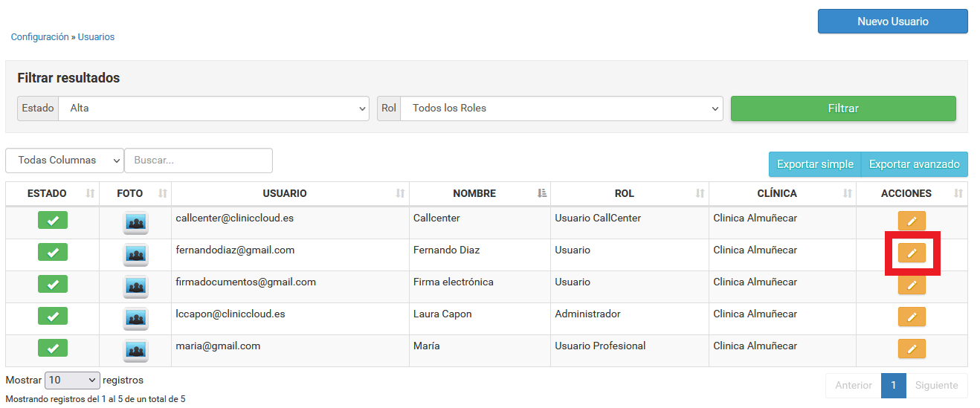Toggle the status of firmadocumentos@gmail.com
The height and width of the screenshot is (408, 980).
point(53,284)
